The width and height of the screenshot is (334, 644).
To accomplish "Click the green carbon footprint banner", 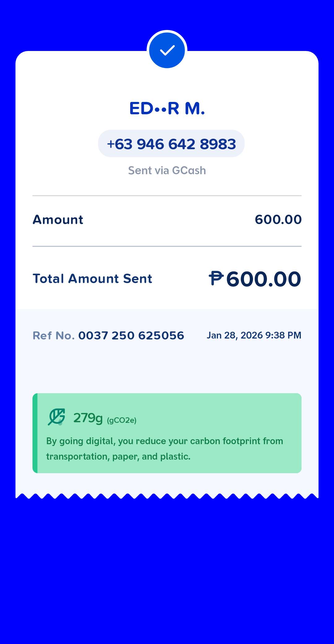I will point(167,433).
